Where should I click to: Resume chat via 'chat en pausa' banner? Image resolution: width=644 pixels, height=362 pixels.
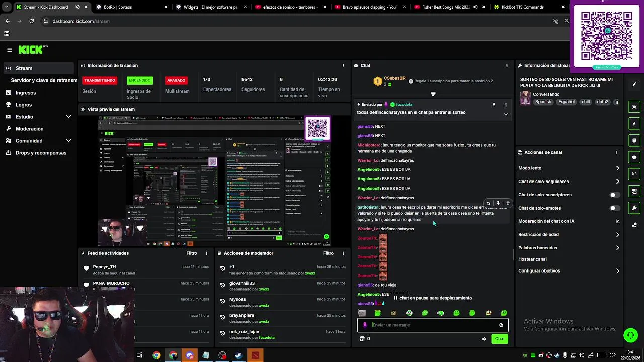pos(433,298)
